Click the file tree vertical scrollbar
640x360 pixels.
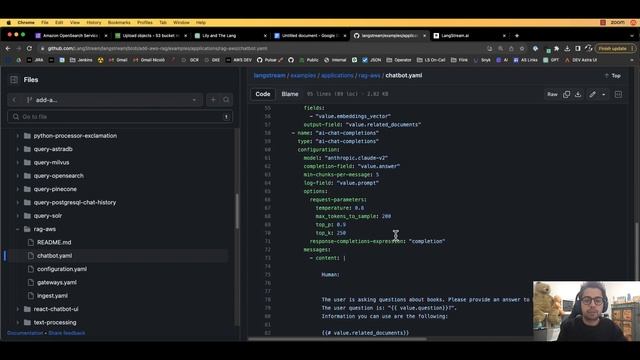tap(237, 210)
